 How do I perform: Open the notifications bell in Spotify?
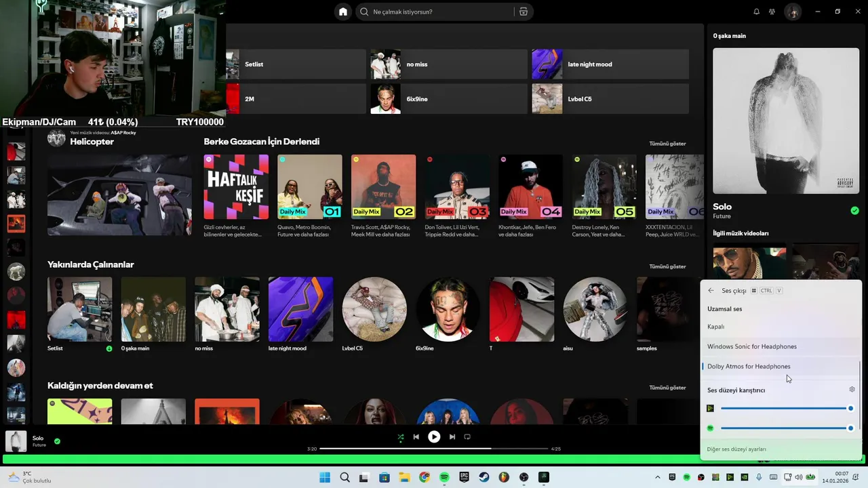tap(757, 12)
